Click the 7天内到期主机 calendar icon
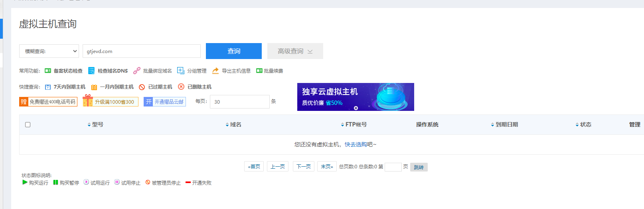This screenshot has width=644, height=209. click(x=48, y=87)
